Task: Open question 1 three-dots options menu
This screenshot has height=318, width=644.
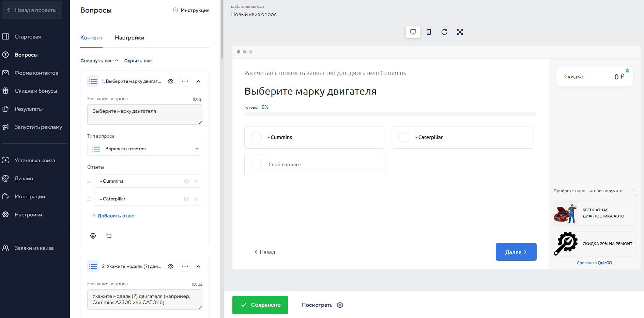Action: click(x=185, y=81)
